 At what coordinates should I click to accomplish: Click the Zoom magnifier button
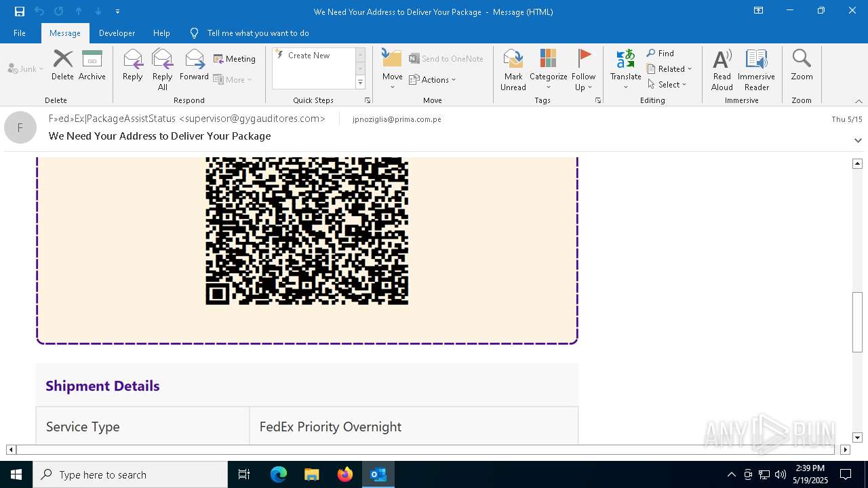(x=802, y=65)
